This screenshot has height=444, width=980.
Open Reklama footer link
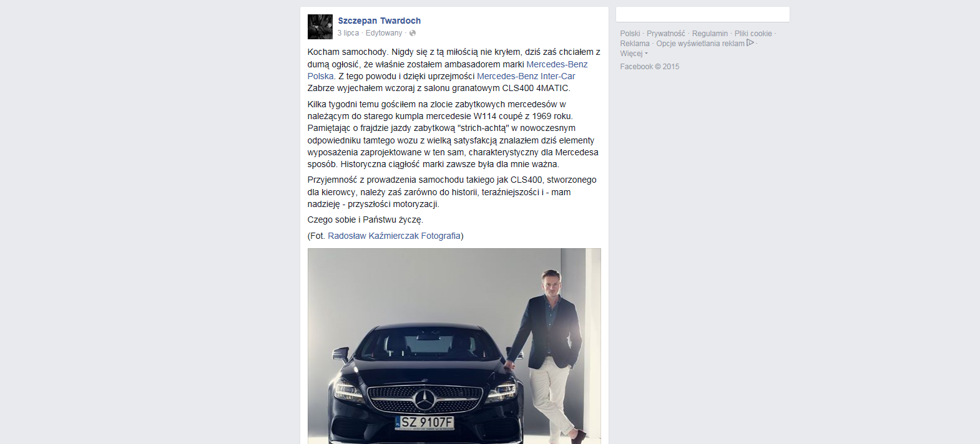635,44
